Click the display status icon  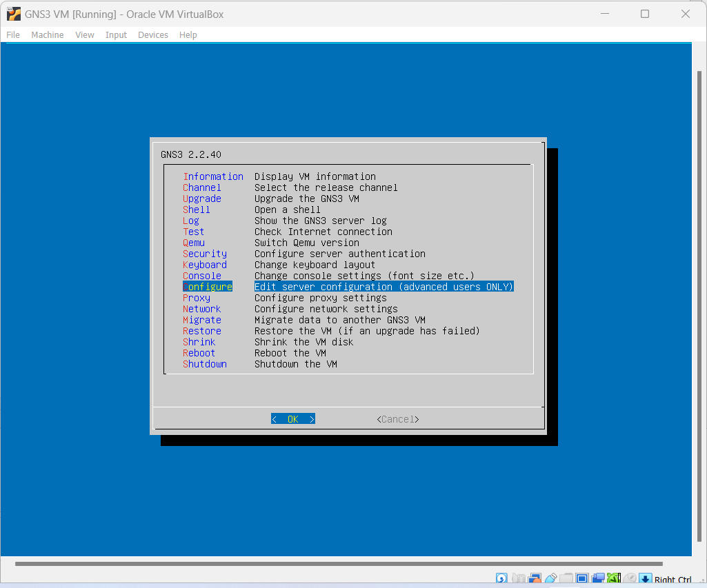click(582, 578)
